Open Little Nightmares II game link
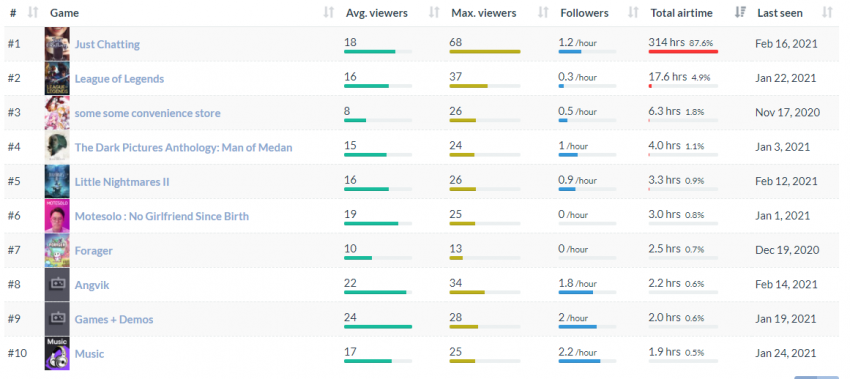The width and height of the screenshot is (850, 379). tap(122, 182)
